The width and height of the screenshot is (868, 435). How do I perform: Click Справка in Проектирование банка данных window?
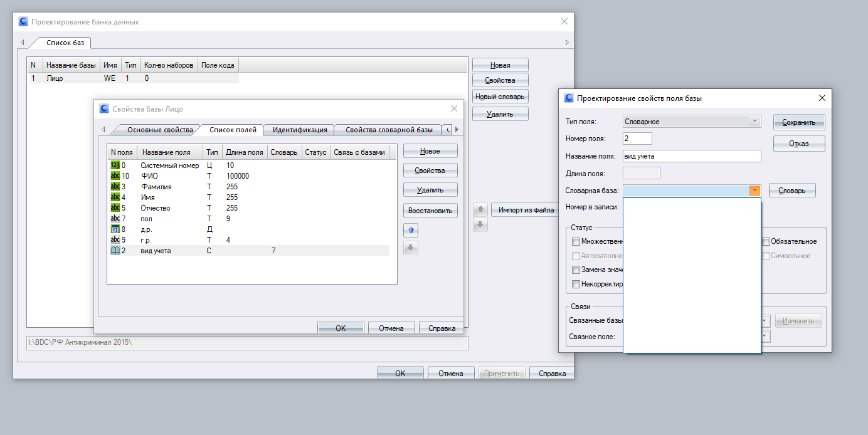(552, 373)
